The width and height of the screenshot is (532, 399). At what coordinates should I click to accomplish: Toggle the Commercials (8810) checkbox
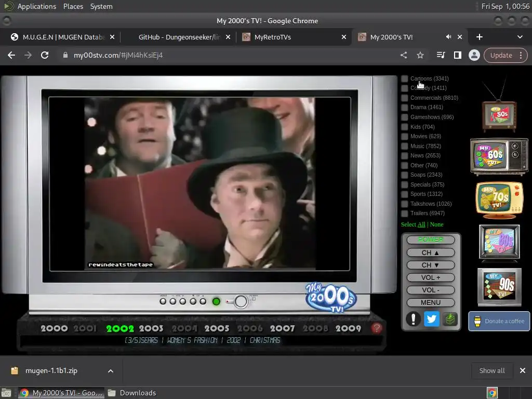click(404, 98)
